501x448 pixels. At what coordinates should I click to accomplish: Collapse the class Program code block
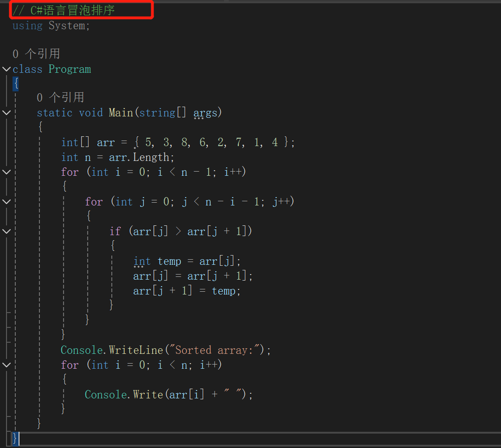(6, 69)
